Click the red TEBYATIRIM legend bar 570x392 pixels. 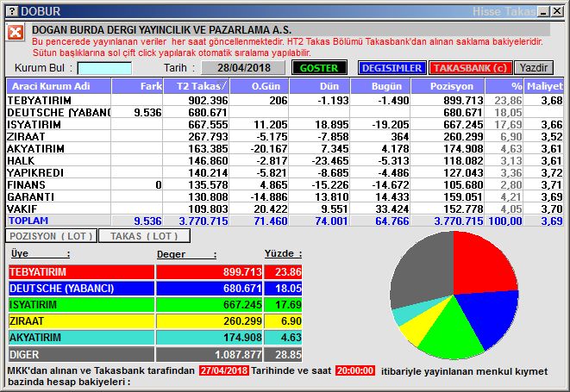click(81, 272)
